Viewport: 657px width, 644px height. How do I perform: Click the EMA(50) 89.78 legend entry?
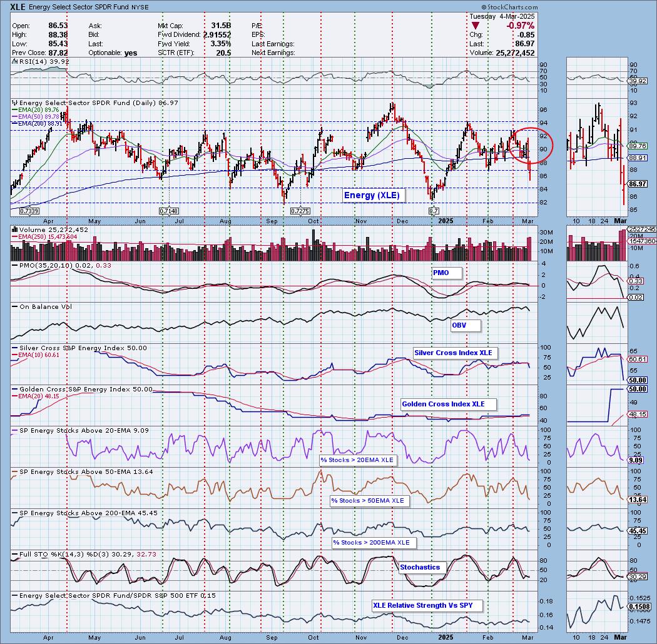(35, 116)
